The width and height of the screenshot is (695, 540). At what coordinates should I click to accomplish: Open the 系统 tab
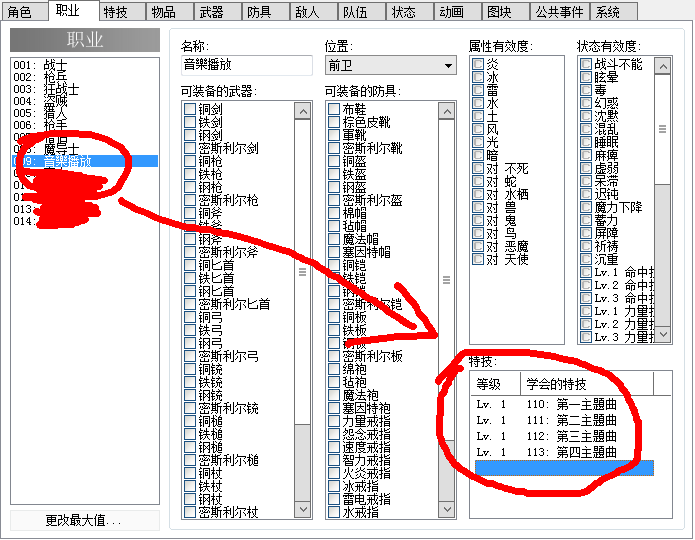click(x=614, y=12)
